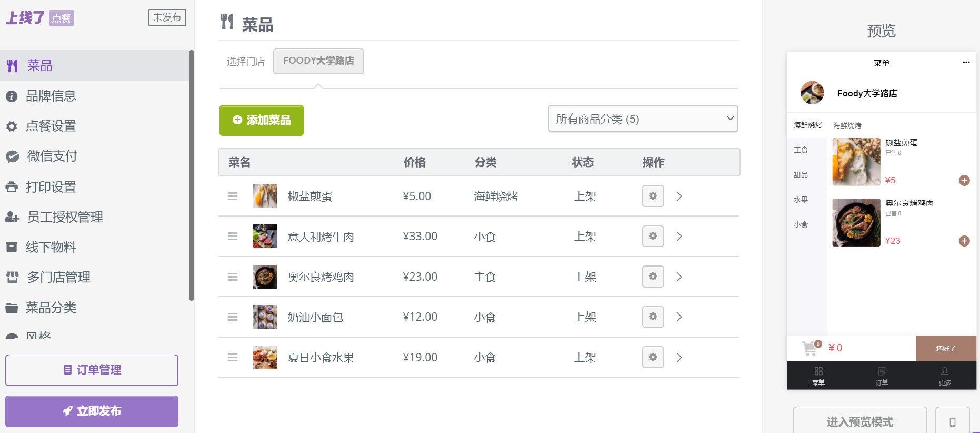Click the gear icon for 椒盐煎蛋
The image size is (980, 433).
653,196
